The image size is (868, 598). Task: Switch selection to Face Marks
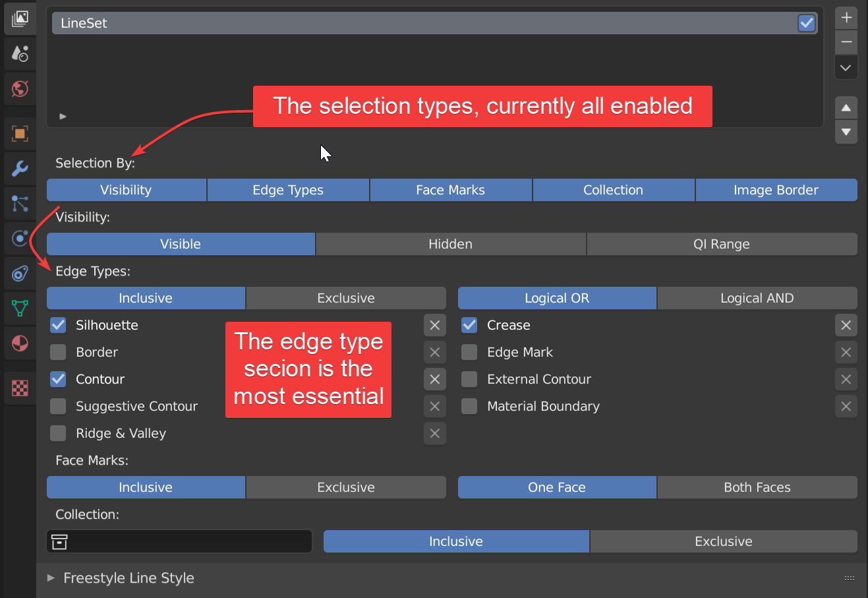click(450, 190)
